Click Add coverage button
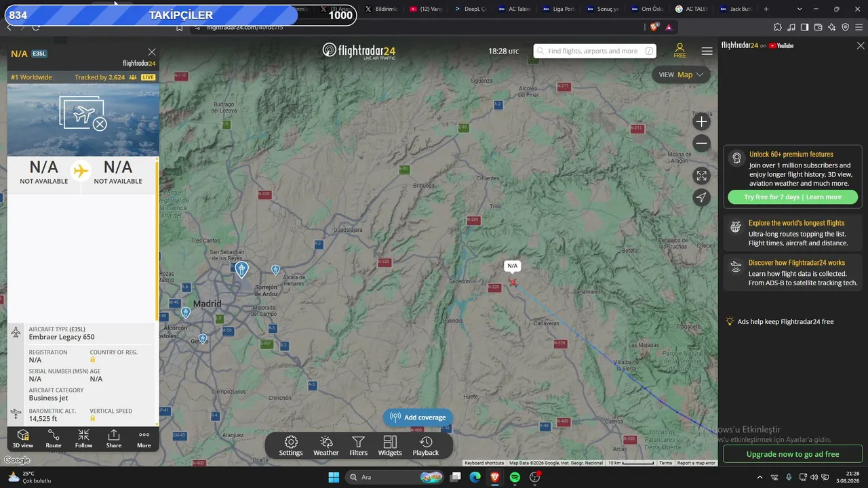 [x=418, y=418]
